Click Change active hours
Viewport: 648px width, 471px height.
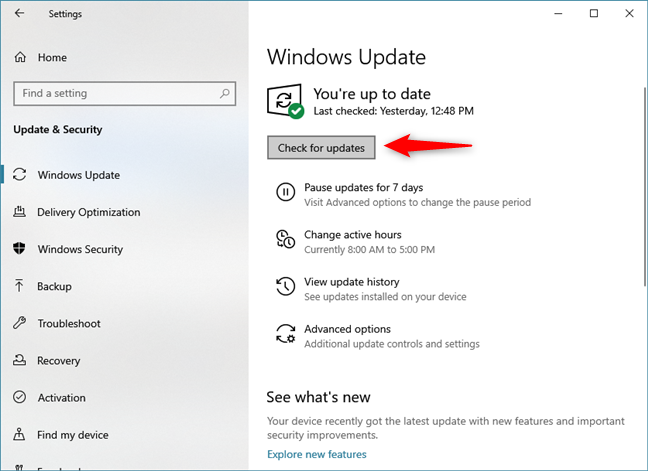click(x=353, y=235)
